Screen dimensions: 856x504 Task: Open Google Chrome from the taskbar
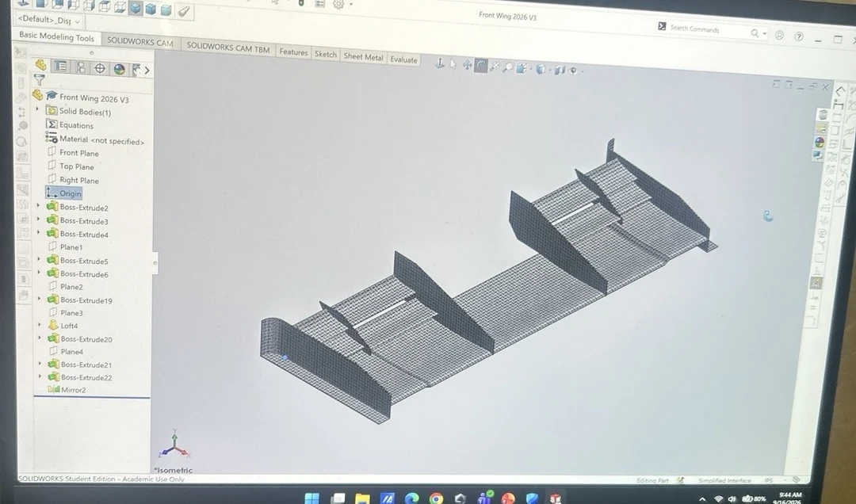point(436,498)
